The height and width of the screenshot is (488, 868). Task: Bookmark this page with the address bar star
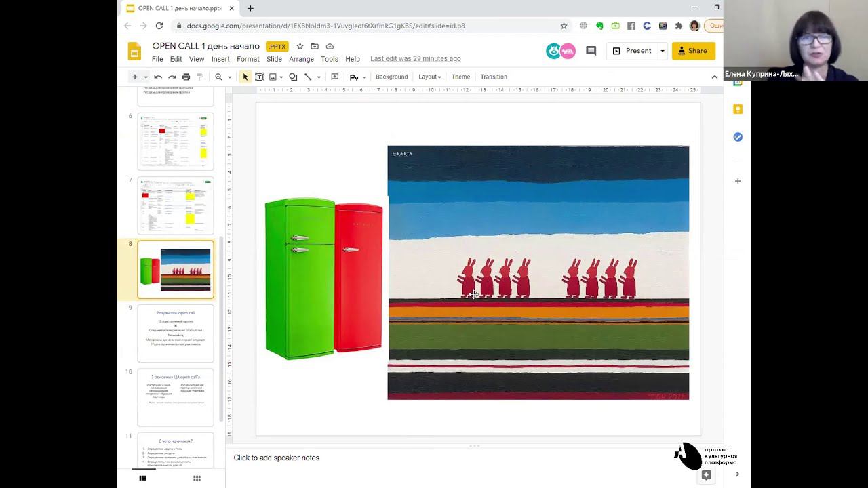[x=564, y=26]
